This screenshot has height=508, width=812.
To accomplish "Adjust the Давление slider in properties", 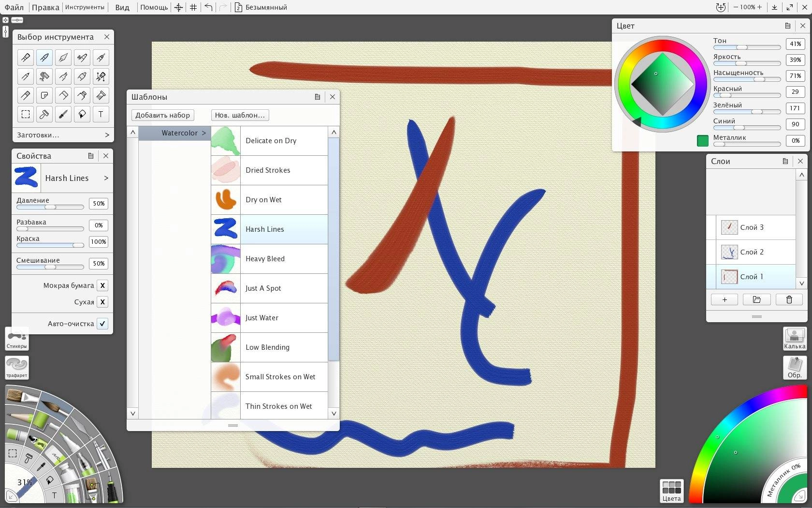I will [50, 207].
